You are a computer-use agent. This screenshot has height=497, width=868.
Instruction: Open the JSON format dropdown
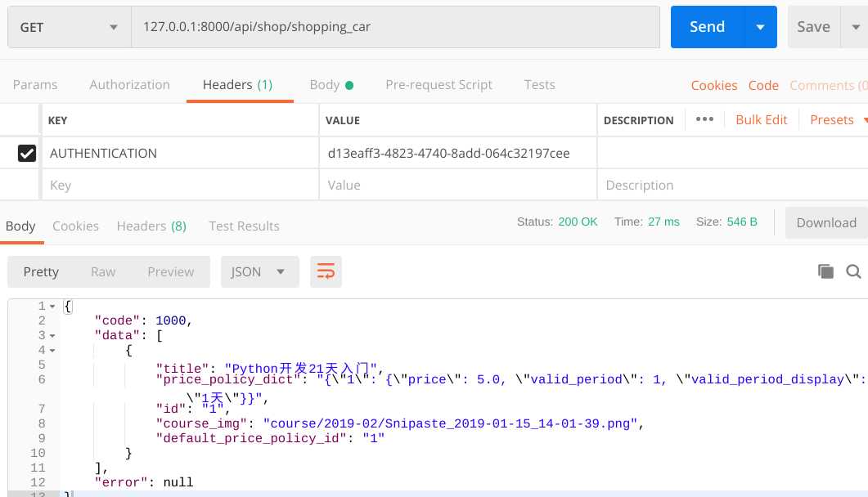[x=259, y=272]
